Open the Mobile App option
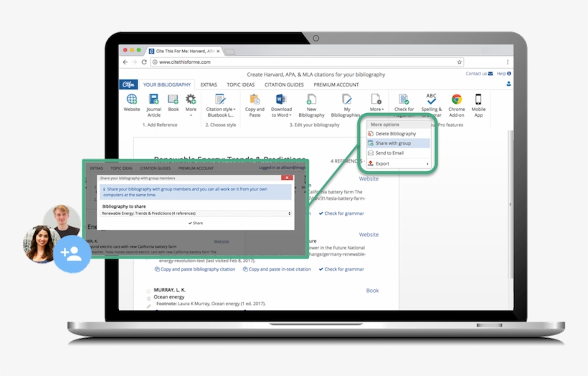588x376 pixels. point(478,105)
